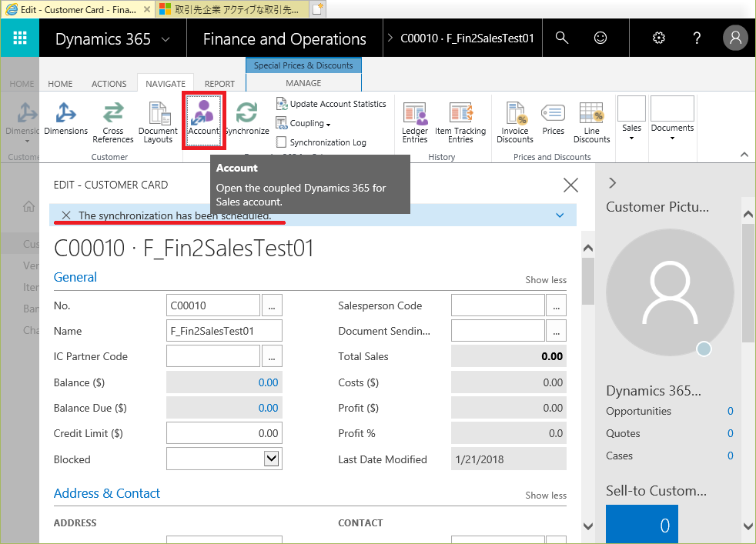Open Document Sending lookup button
The width and height of the screenshot is (756, 544).
(x=557, y=331)
